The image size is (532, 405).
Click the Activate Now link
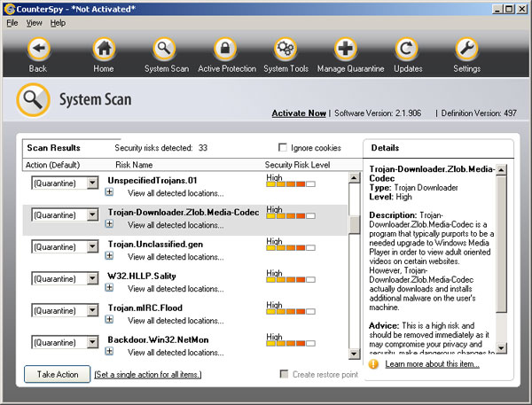pos(299,113)
